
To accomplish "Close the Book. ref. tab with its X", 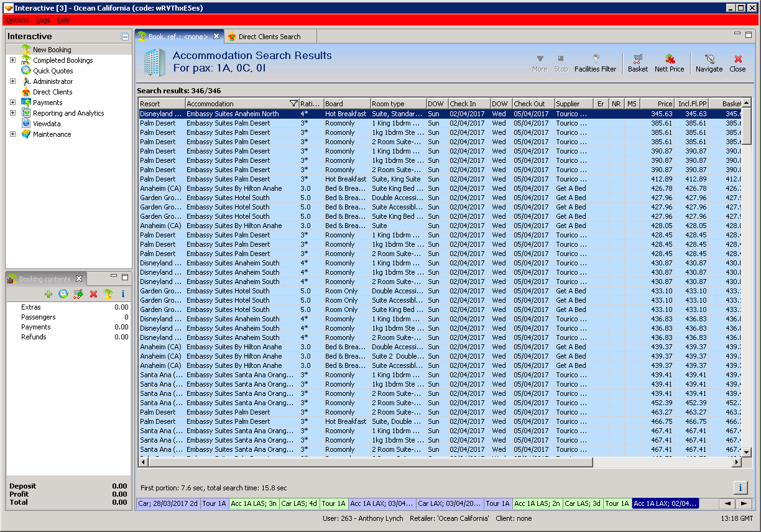I will pos(216,36).
